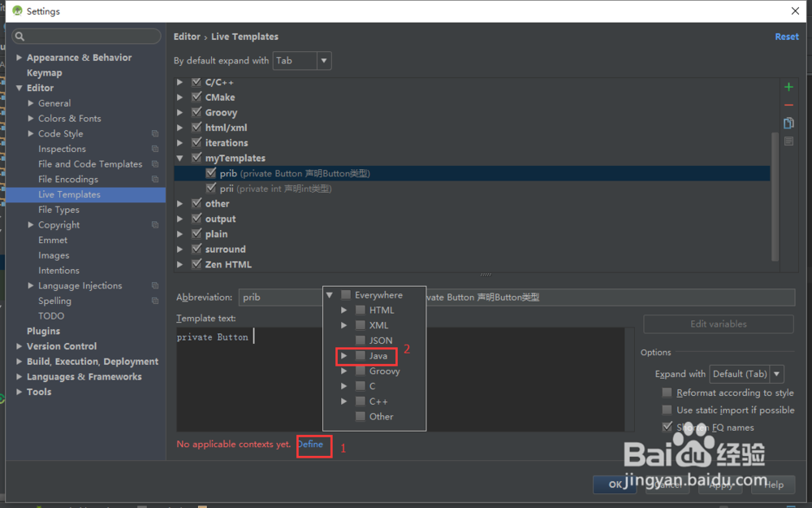Click the marker icon beside Code Style

point(154,133)
